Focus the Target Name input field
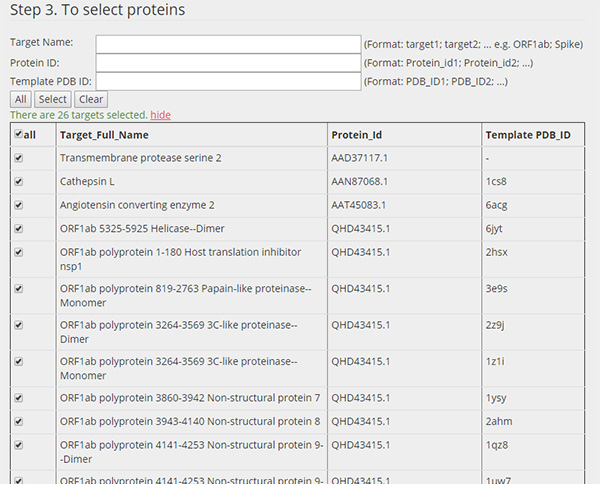The height and width of the screenshot is (484, 600). click(x=228, y=44)
